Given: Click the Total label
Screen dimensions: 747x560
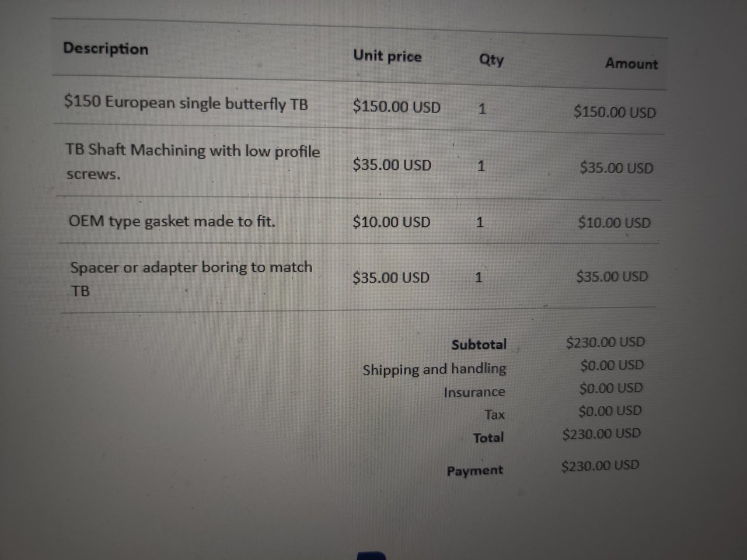Looking at the screenshot, I should (x=488, y=437).
